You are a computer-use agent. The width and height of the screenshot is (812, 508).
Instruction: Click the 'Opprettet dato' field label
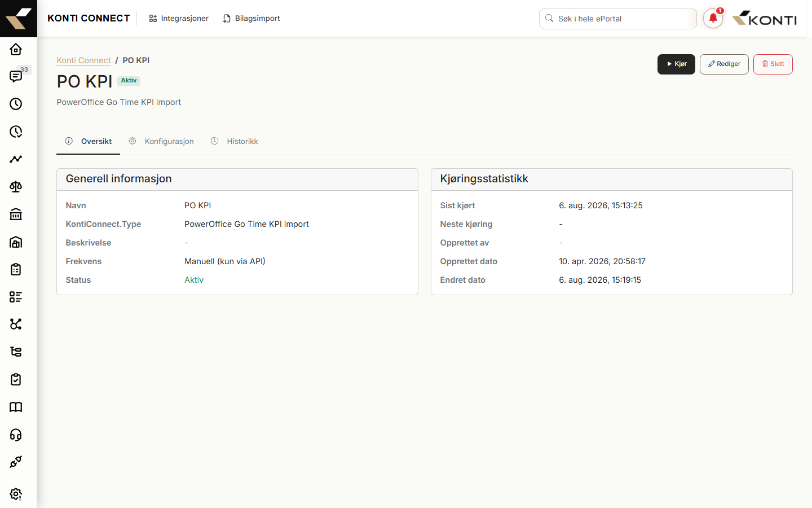tap(469, 261)
